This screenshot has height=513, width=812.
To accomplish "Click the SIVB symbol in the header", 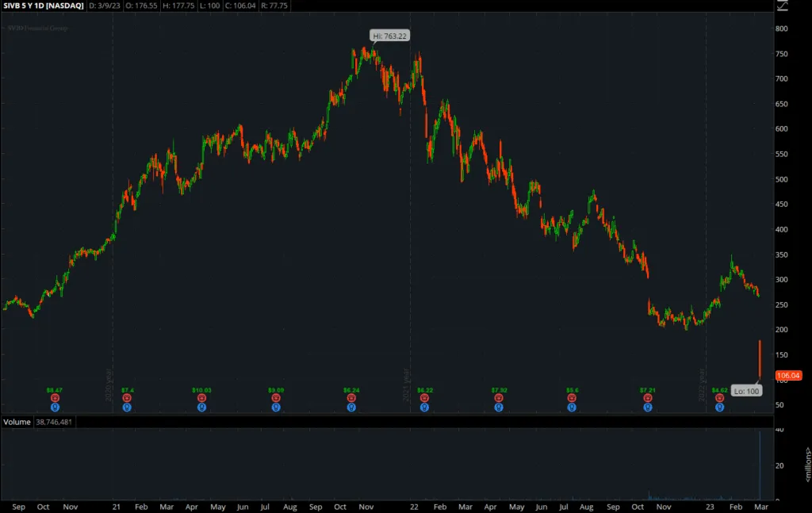I will point(11,6).
